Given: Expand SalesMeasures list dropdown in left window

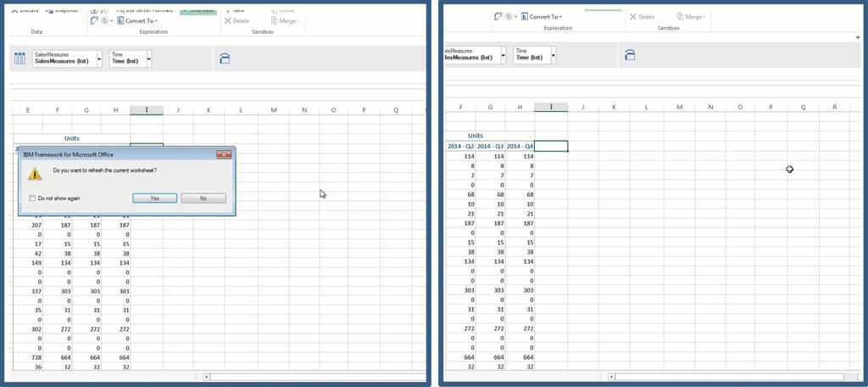Looking at the screenshot, I should pos(99,59).
